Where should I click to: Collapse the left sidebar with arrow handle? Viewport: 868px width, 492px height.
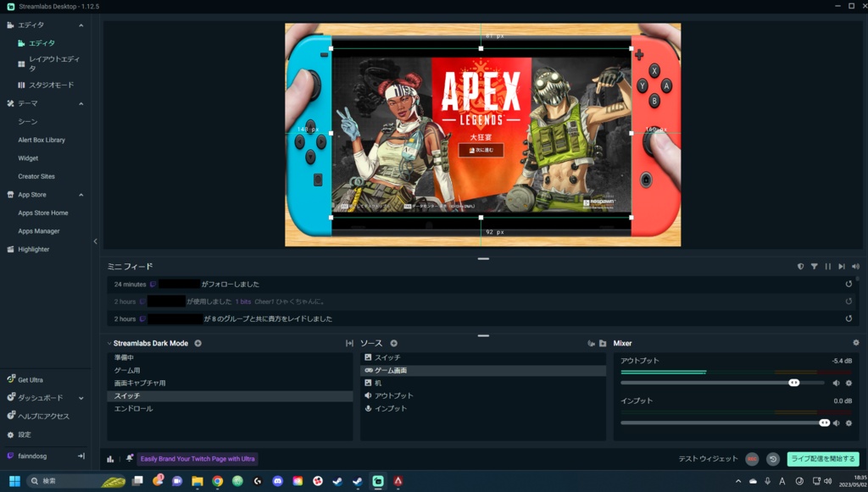click(x=95, y=241)
